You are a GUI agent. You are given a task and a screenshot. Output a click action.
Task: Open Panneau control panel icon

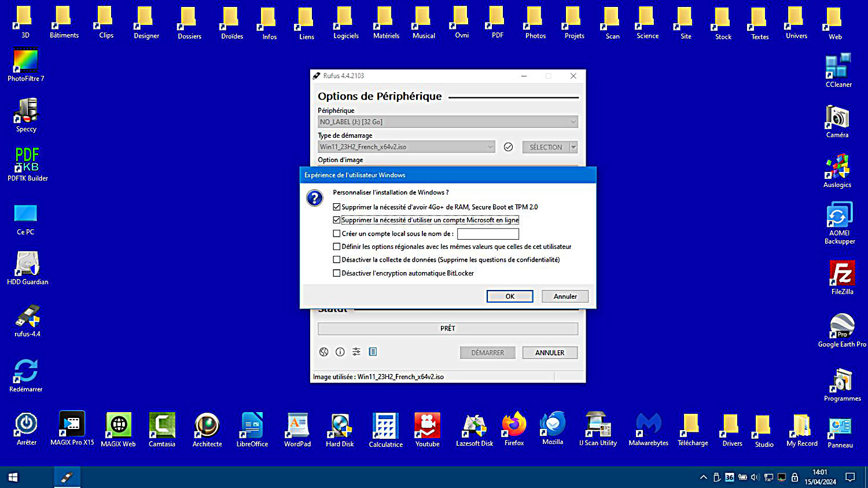tap(840, 431)
